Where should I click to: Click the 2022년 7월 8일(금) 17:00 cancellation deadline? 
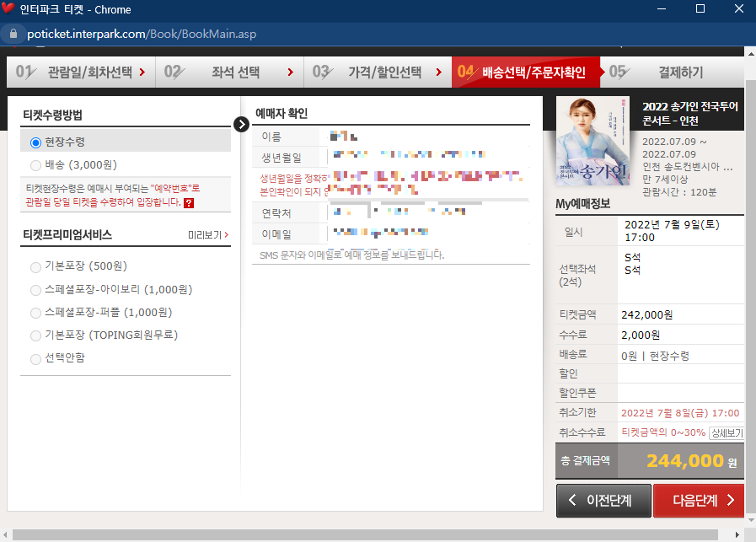tap(680, 413)
